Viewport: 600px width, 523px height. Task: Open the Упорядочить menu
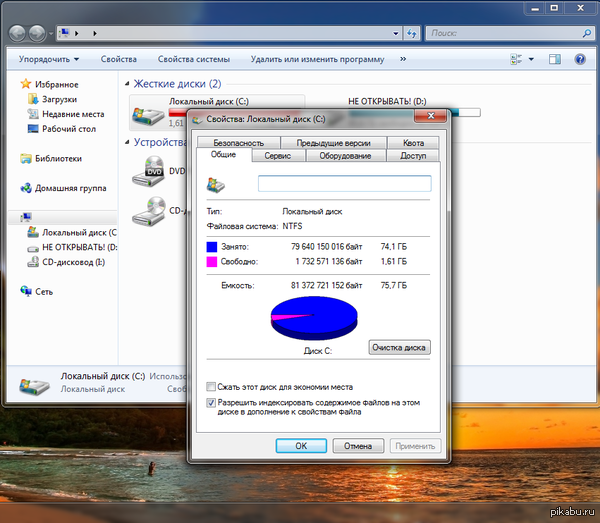click(x=49, y=59)
